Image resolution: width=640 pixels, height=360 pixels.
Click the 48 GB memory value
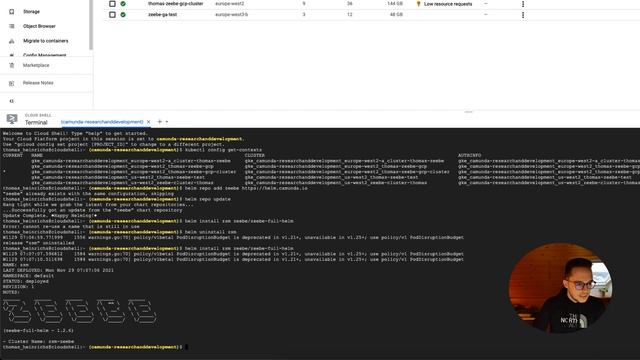pos(396,14)
